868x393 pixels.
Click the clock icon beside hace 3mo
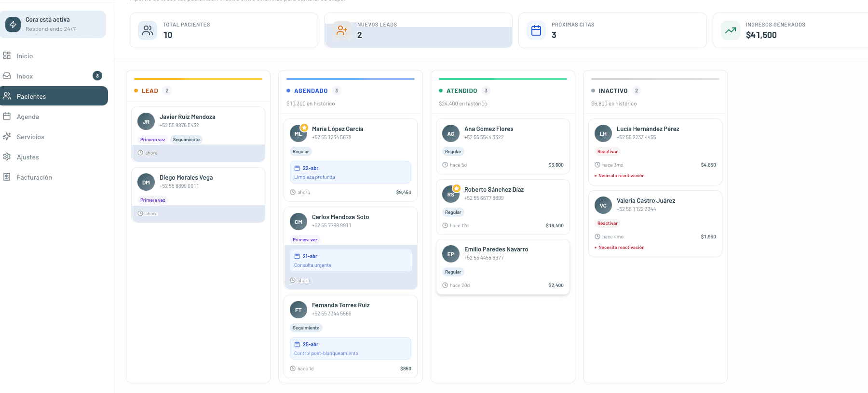pos(597,165)
